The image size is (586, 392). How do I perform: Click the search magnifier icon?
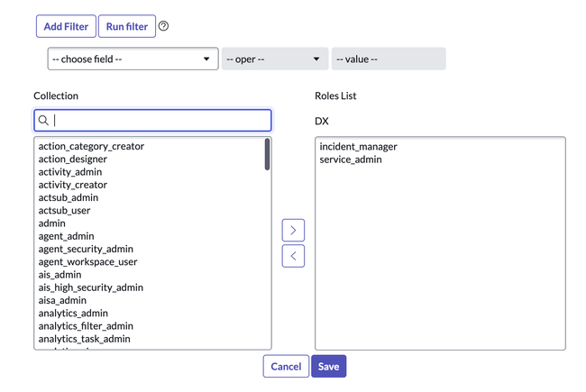tap(43, 120)
